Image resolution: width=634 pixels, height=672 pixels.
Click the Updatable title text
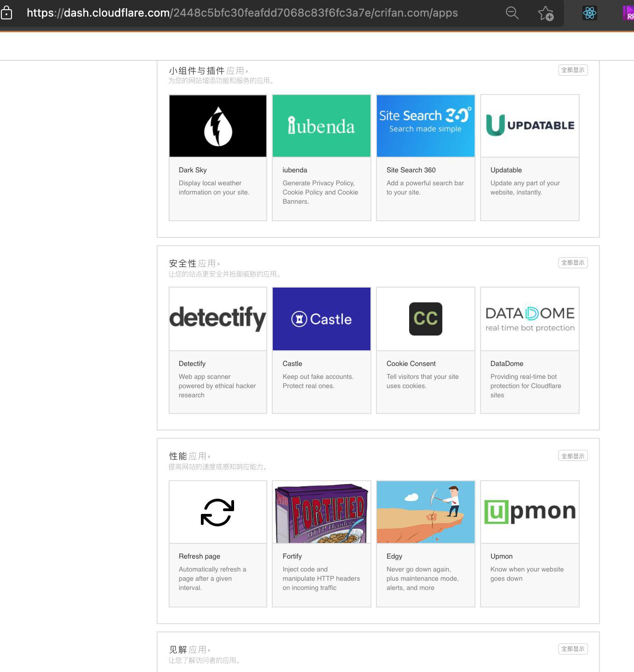pos(506,170)
